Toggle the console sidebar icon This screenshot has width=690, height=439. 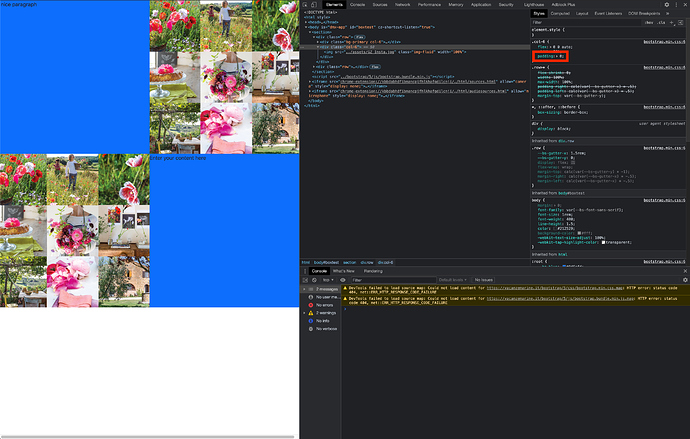pyautogui.click(x=305, y=280)
